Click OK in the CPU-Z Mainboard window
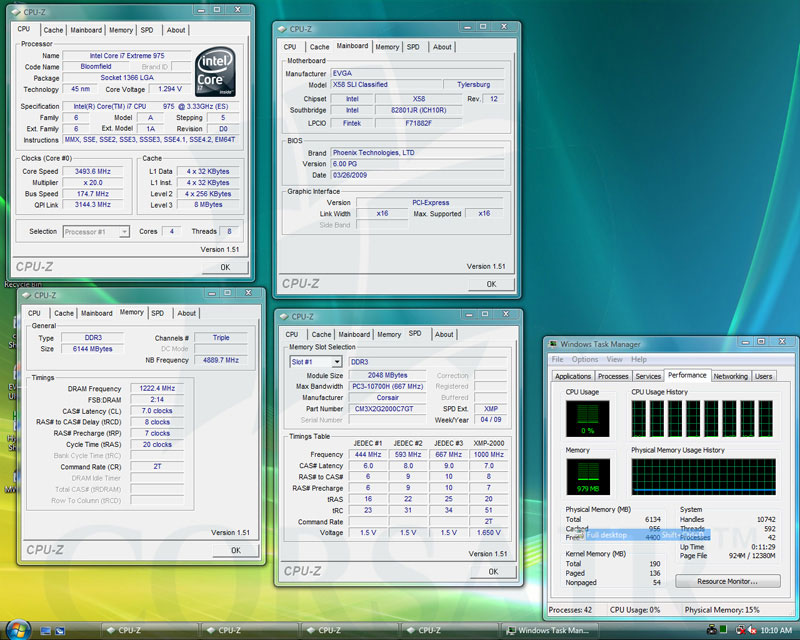Screen dimensions: 800x640 (491, 284)
